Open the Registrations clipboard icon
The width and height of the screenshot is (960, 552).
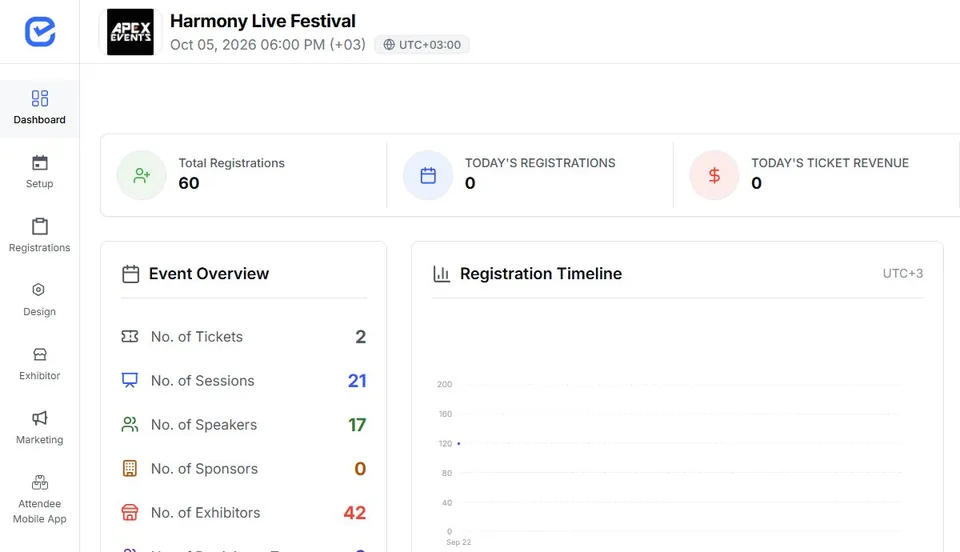[x=40, y=226]
